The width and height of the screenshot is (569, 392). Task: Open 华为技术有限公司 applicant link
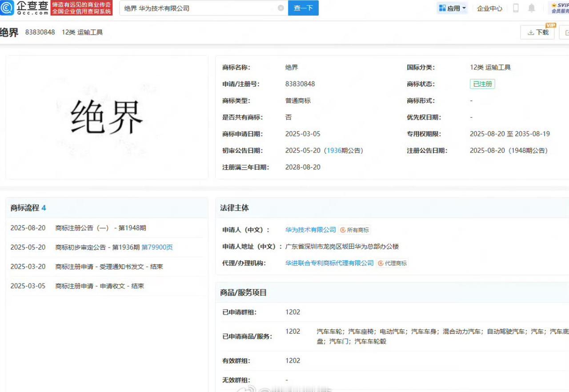click(310, 230)
